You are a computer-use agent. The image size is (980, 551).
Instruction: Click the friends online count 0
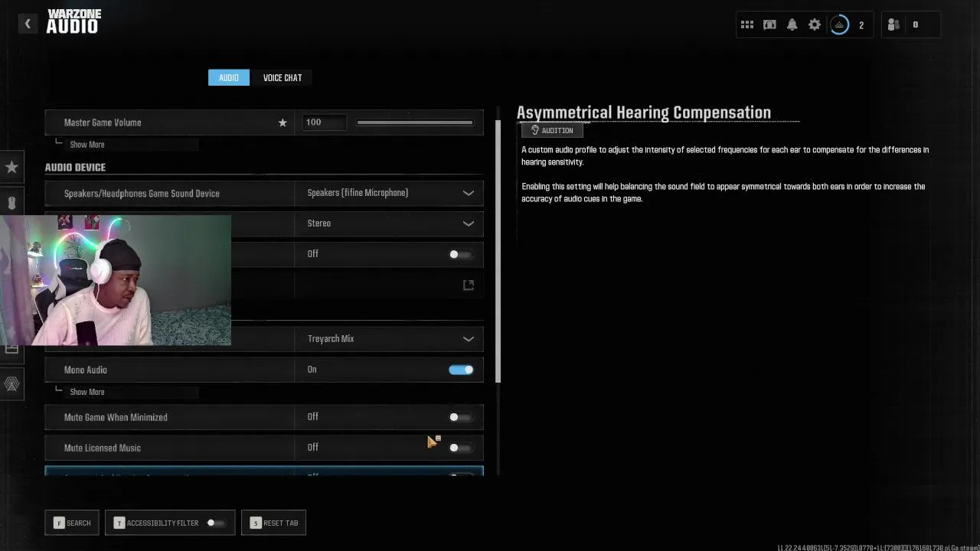tap(915, 24)
